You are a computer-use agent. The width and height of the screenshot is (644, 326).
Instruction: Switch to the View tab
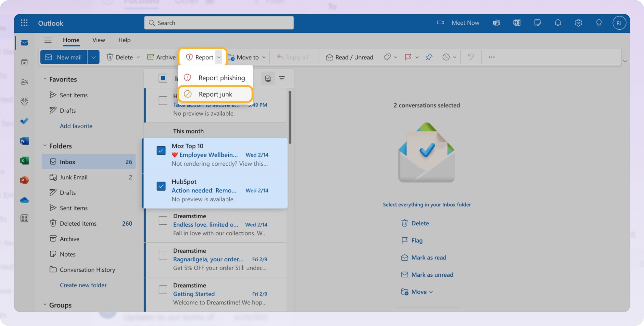click(x=98, y=40)
